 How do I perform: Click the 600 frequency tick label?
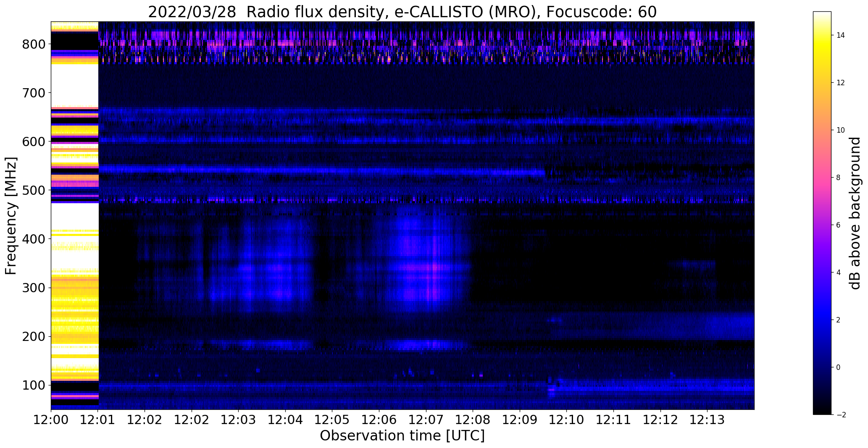click(34, 141)
